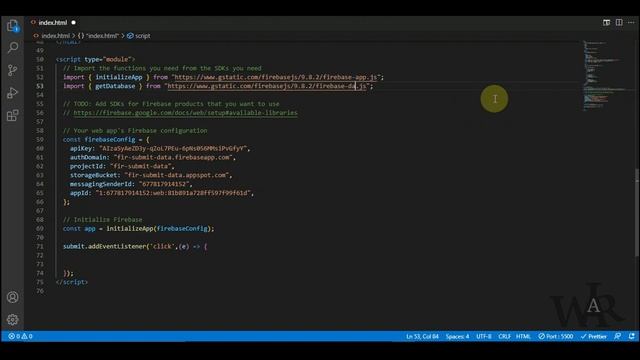
Task: Click the initializeApp(firebaseConfig) call
Action: coord(160,229)
